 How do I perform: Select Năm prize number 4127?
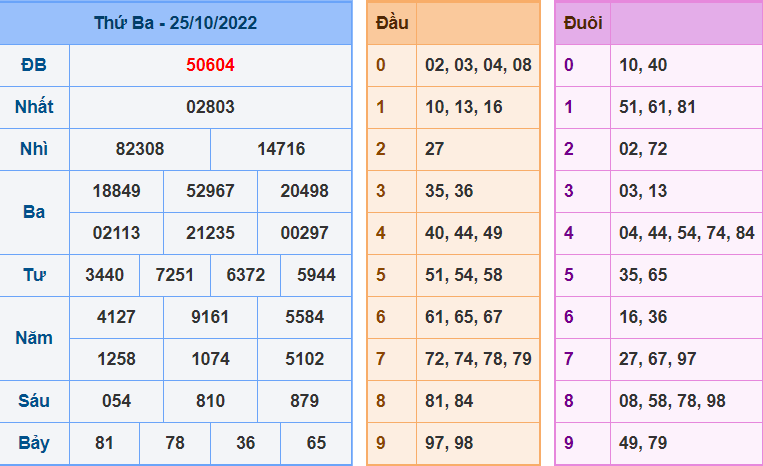[x=116, y=317]
